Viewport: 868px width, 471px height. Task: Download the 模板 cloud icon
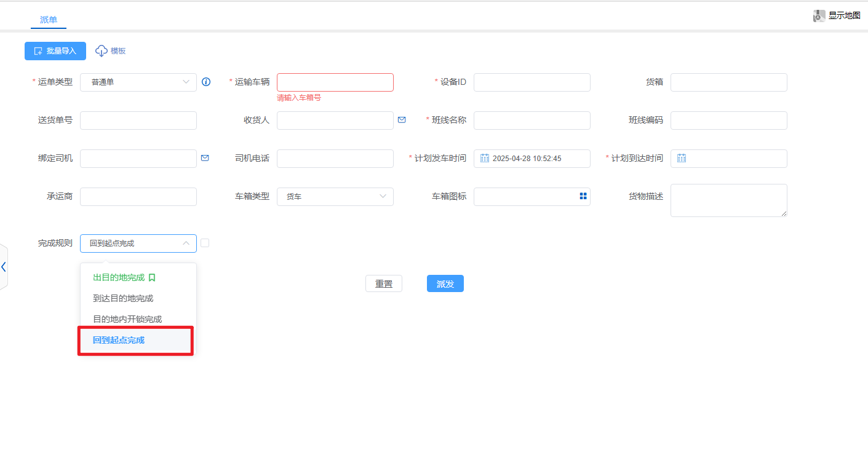tap(102, 51)
